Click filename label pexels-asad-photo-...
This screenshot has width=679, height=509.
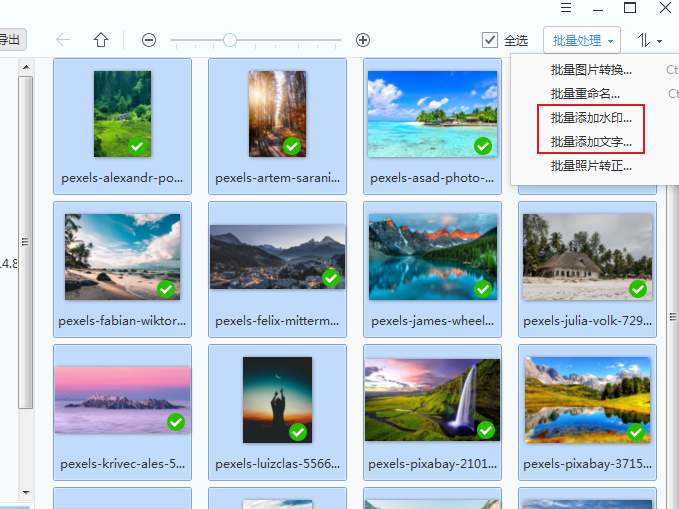(x=432, y=178)
